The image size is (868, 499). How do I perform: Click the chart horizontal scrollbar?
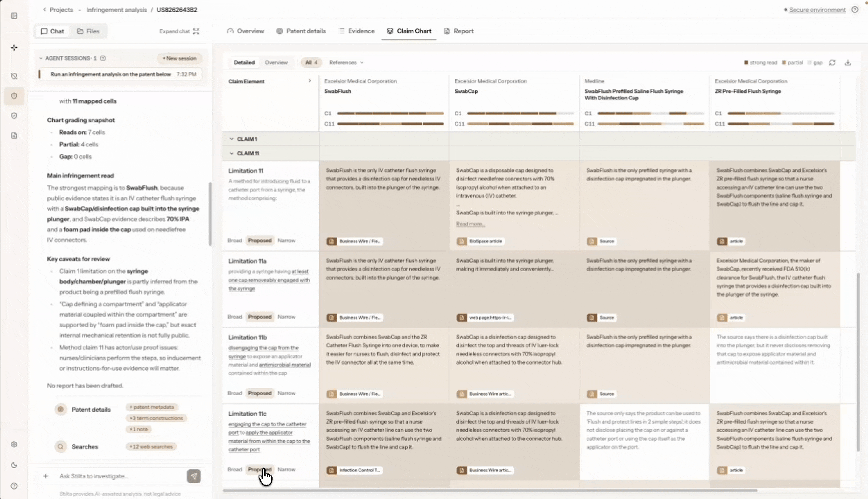click(x=490, y=490)
